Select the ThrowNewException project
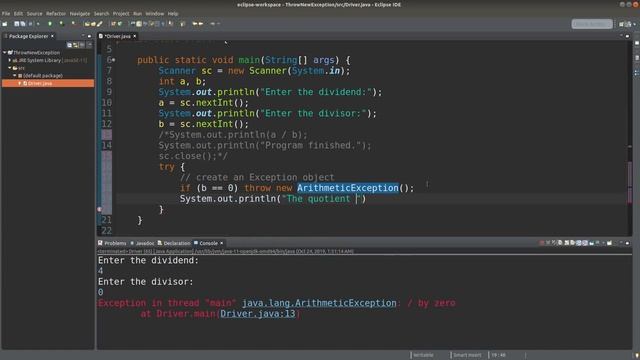 pyautogui.click(x=36, y=53)
